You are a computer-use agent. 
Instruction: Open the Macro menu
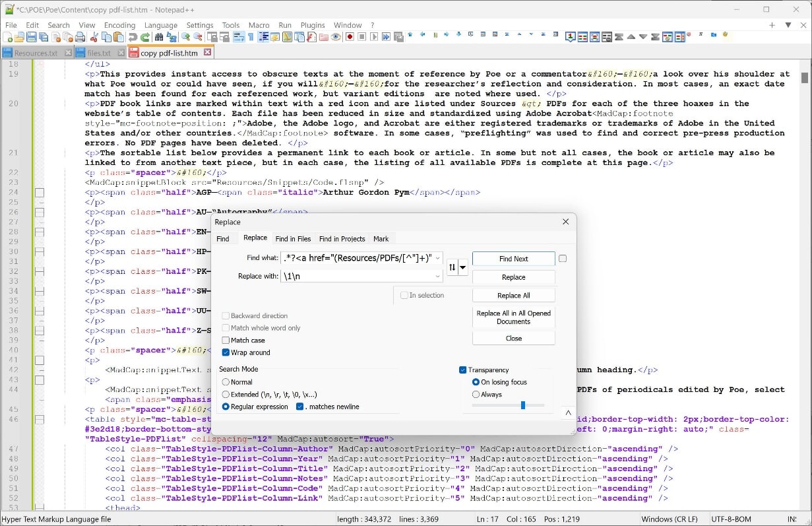pyautogui.click(x=259, y=25)
